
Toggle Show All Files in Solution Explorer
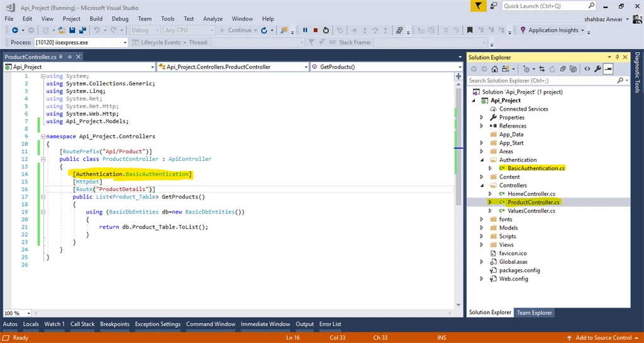(x=573, y=69)
